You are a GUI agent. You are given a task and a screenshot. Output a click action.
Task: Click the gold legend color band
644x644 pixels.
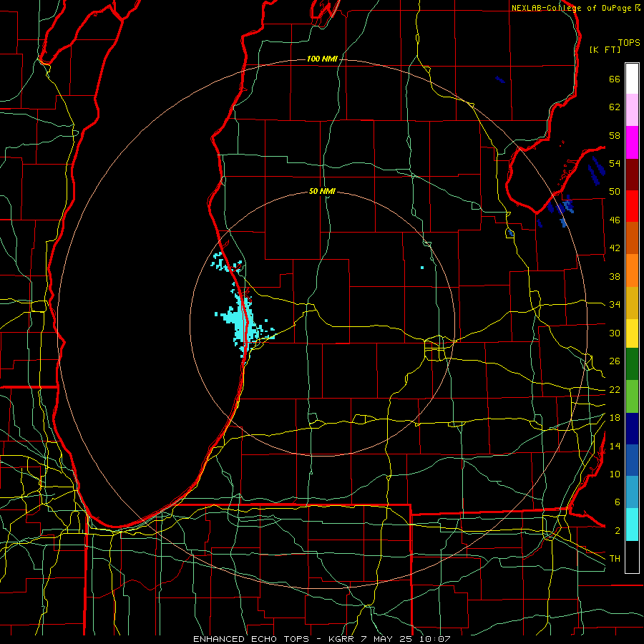[632, 303]
